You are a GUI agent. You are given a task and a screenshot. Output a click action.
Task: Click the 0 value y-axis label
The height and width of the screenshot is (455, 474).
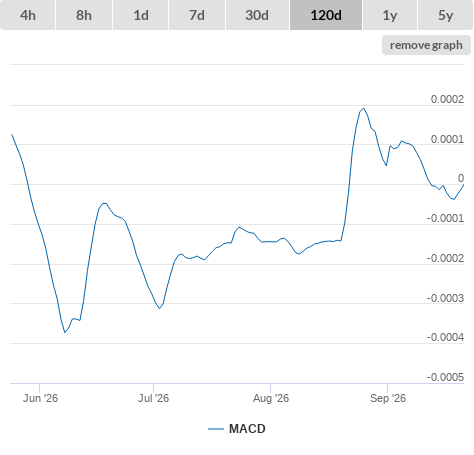tap(461, 178)
